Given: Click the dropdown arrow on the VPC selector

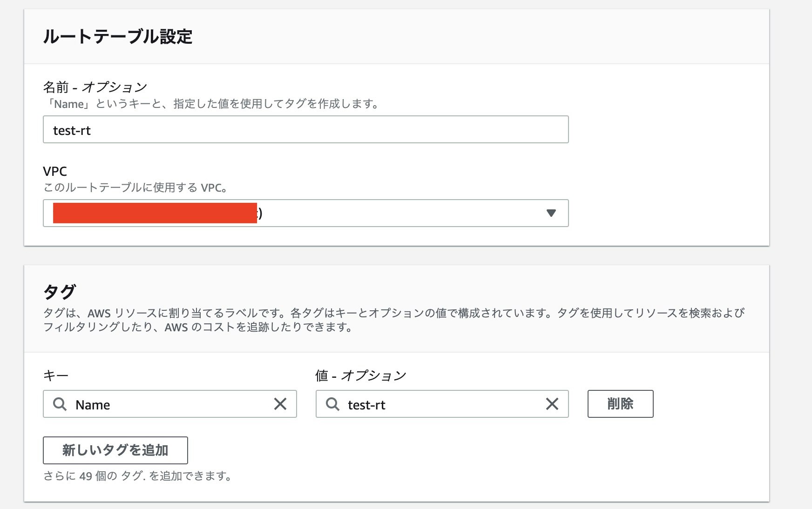Looking at the screenshot, I should point(551,213).
